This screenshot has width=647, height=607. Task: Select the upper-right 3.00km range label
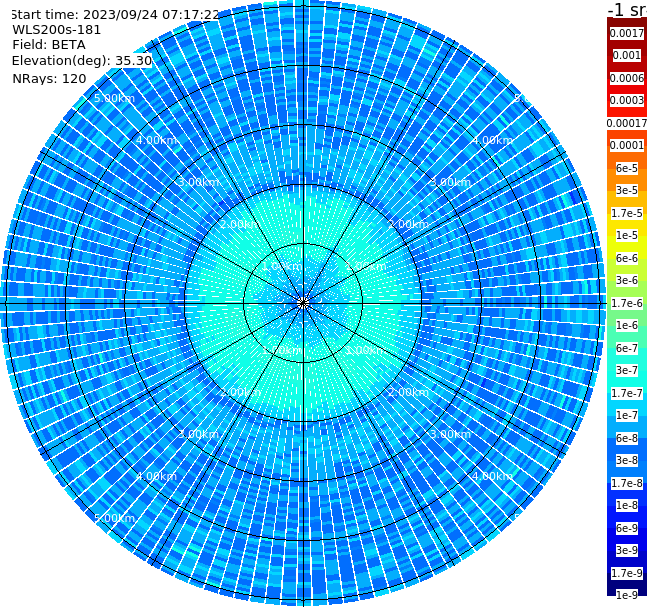point(450,182)
